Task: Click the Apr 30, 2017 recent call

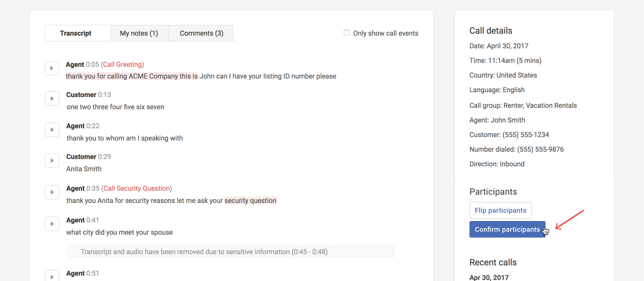Action: tap(488, 278)
